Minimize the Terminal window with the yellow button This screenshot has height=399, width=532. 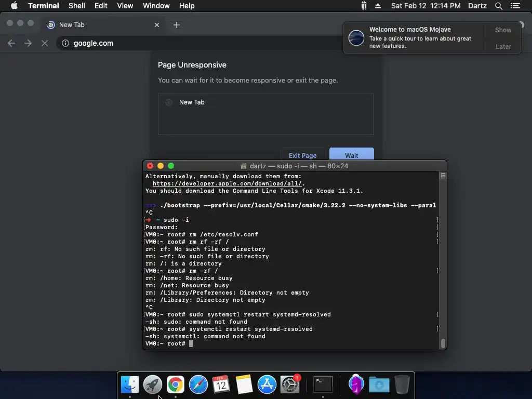[161, 166]
